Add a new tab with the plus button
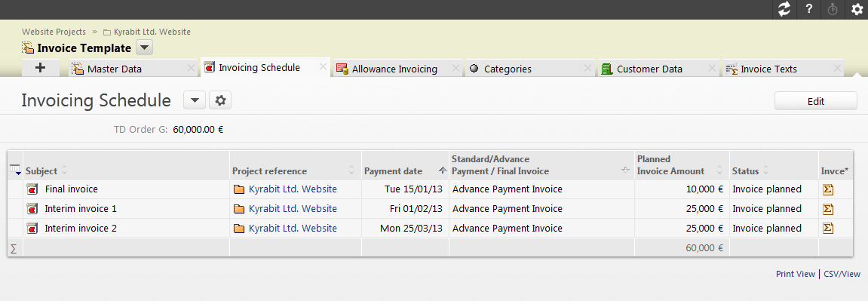This screenshot has height=301, width=868. click(40, 68)
